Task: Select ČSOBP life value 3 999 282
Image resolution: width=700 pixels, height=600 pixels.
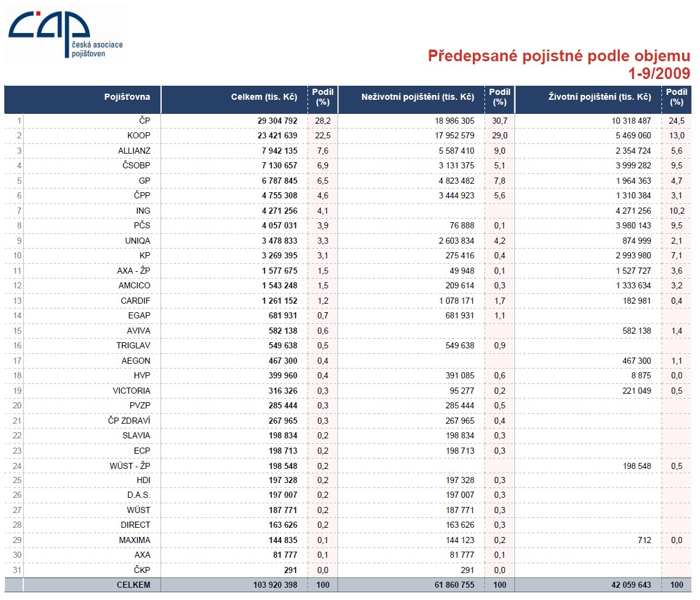Action: pyautogui.click(x=633, y=166)
